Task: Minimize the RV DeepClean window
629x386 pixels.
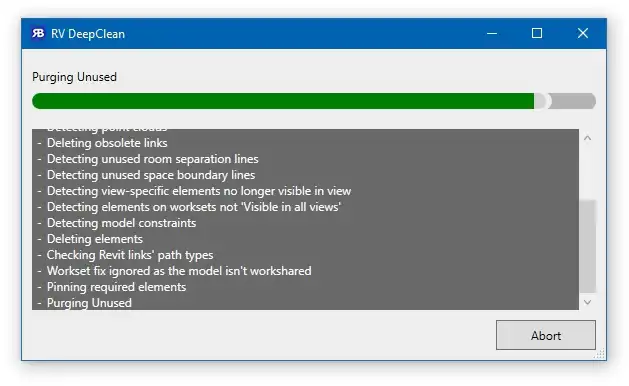Action: click(x=492, y=33)
